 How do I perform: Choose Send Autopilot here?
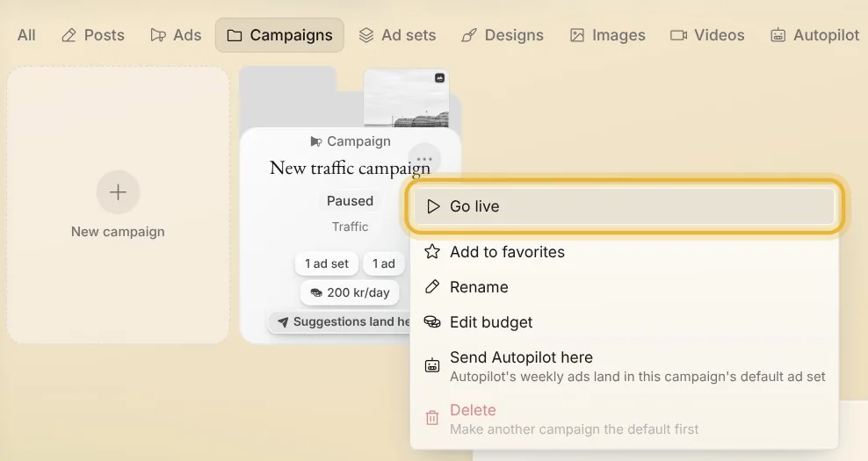[x=625, y=366]
